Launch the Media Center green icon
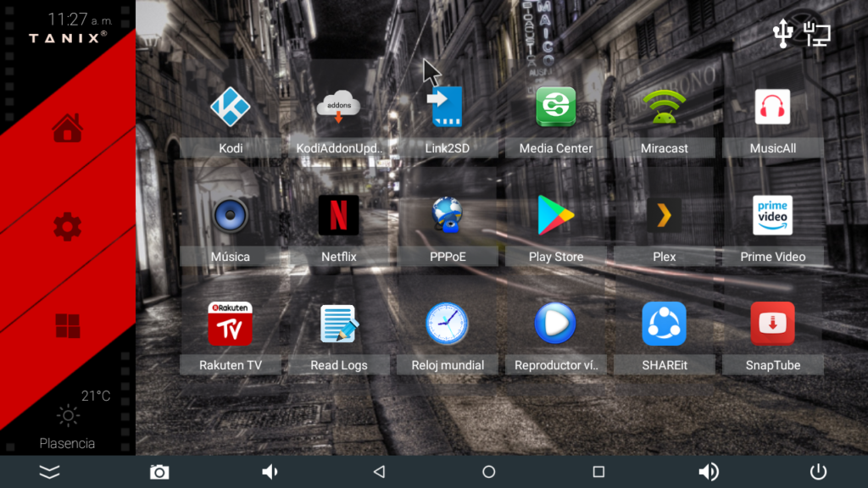The width and height of the screenshot is (868, 488). pos(556,107)
